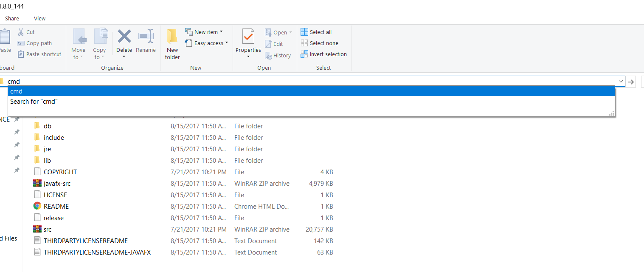Expand the Move to dropdown
Screen dimensions: 644x272
79,54
